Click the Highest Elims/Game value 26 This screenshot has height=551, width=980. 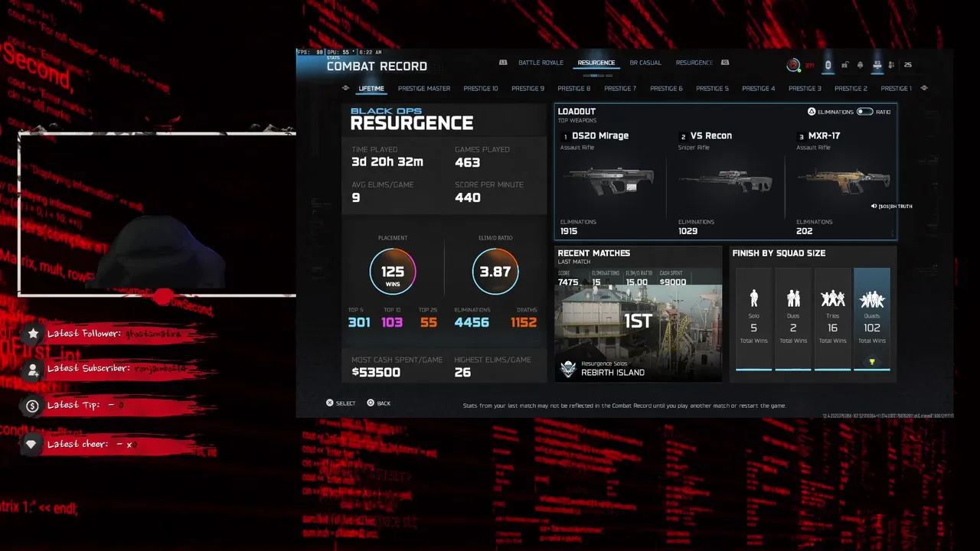(462, 373)
